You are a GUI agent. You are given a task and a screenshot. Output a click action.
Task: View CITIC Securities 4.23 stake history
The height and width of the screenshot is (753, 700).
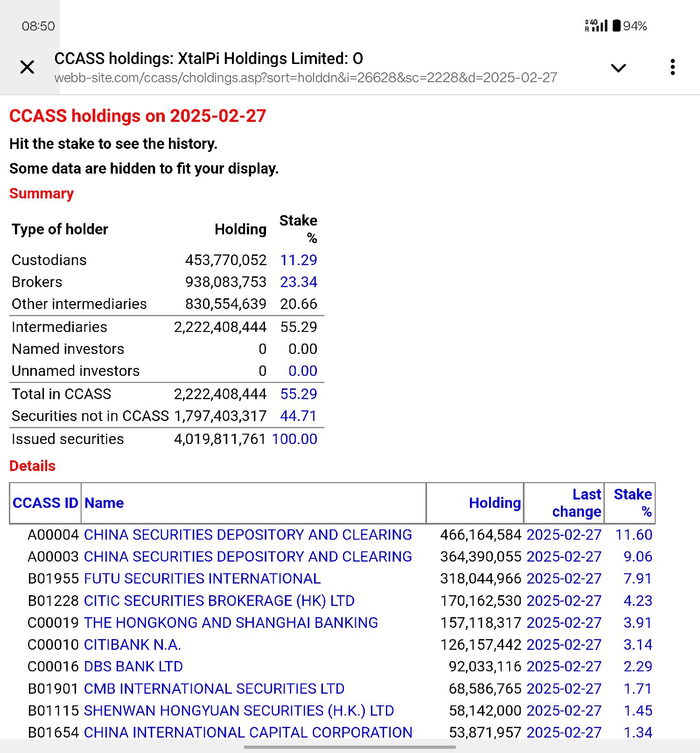(x=638, y=600)
